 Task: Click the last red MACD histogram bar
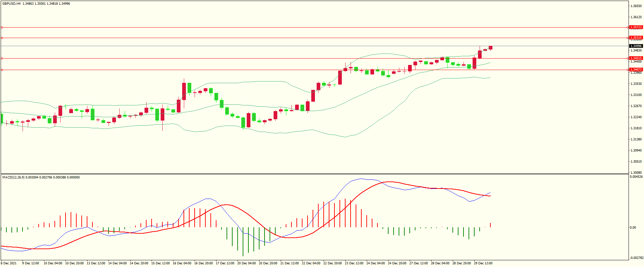(490, 225)
